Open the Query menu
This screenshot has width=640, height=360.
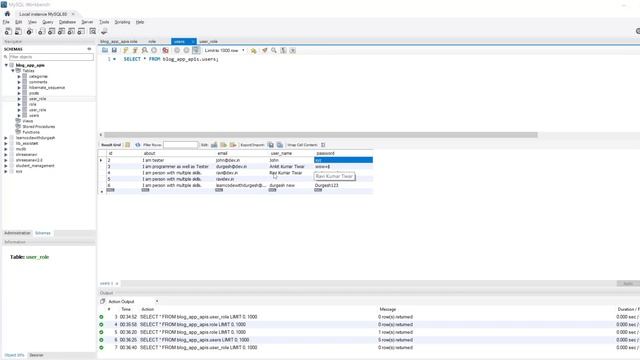coord(48,22)
